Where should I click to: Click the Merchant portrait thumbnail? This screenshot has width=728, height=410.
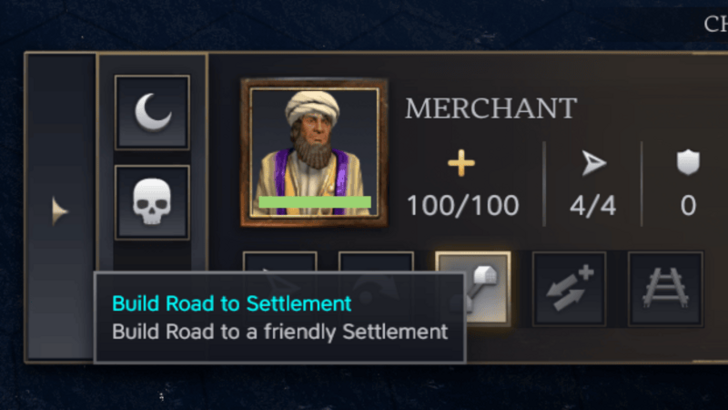click(314, 150)
